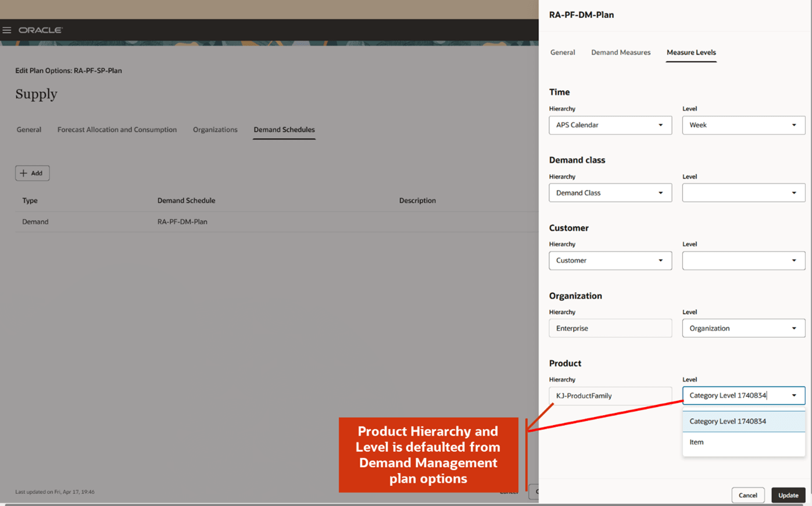The height and width of the screenshot is (506, 812).
Task: Open the Demand Class Hierarchy dropdown
Action: (610, 193)
